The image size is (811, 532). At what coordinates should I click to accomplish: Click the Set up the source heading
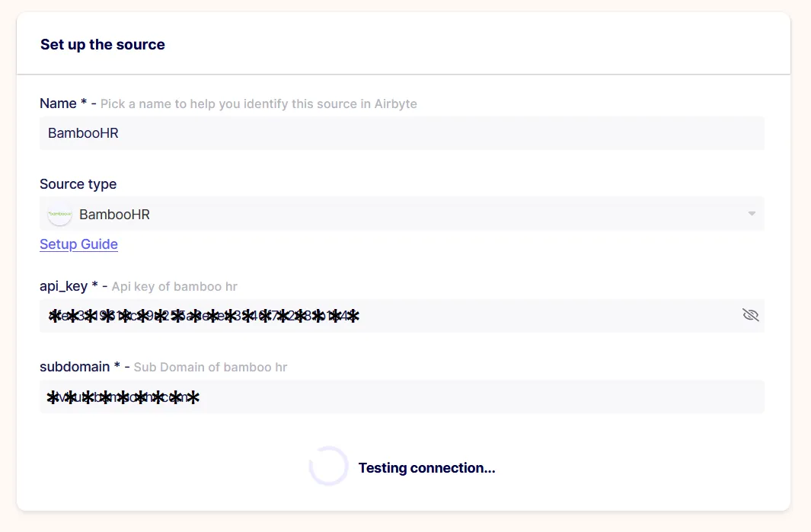click(102, 44)
